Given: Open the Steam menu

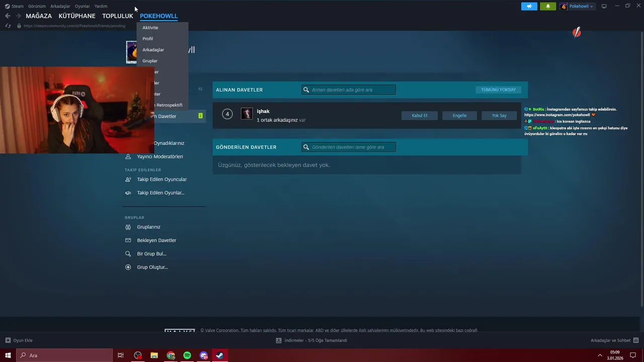Looking at the screenshot, I should point(18,6).
